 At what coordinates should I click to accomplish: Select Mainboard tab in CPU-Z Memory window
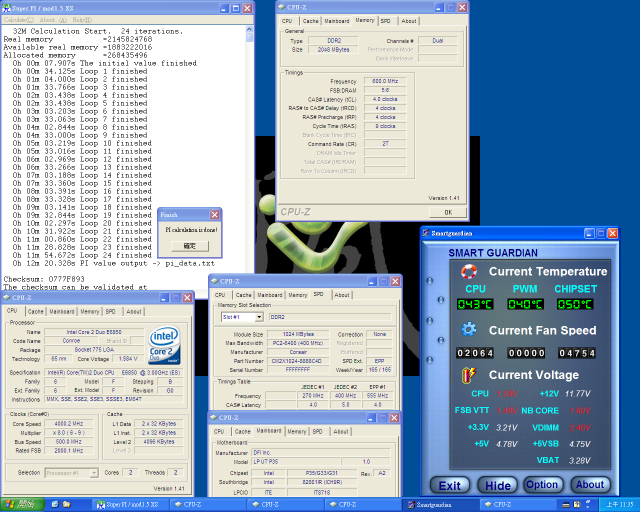coord(337,21)
